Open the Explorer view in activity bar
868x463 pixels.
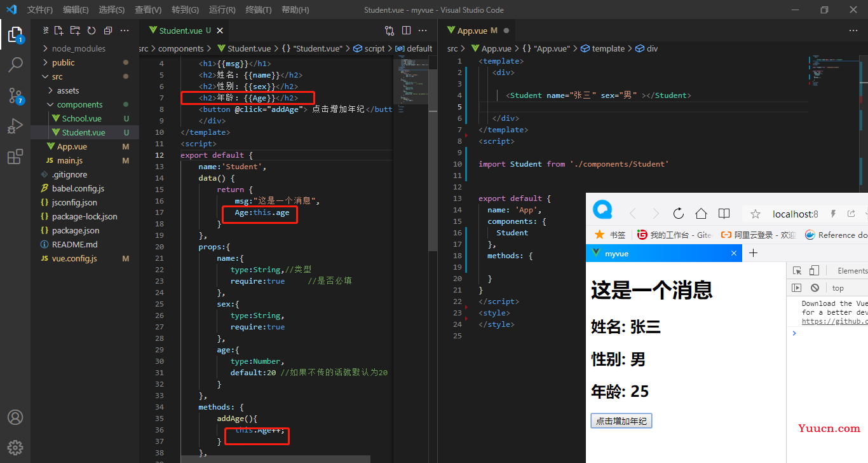[15, 34]
